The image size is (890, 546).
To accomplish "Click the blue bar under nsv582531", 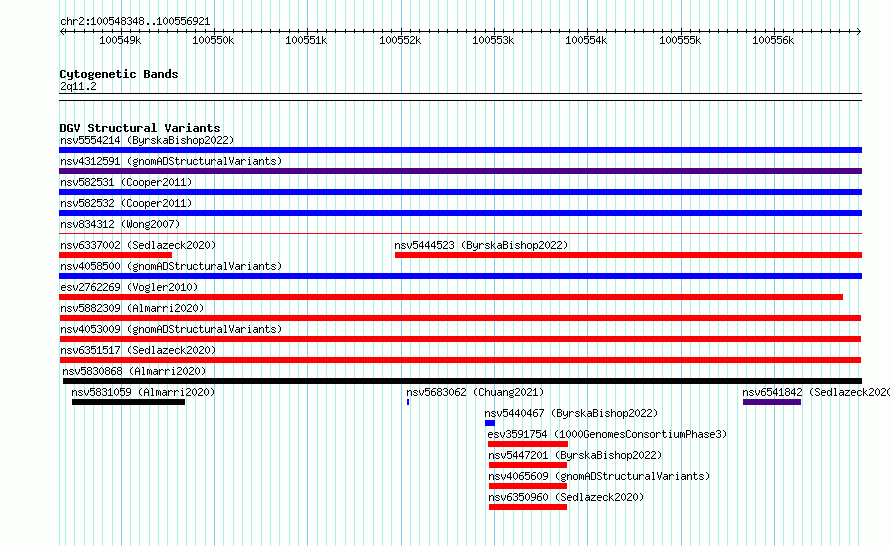I will 460,192.
